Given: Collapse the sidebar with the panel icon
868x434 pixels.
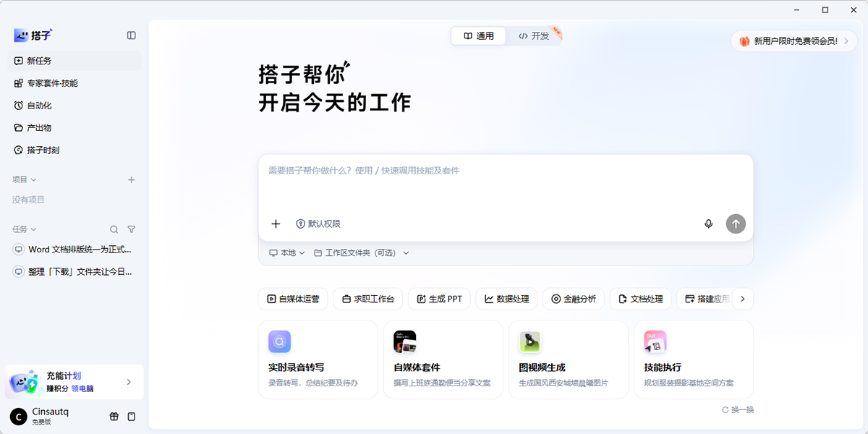Looking at the screenshot, I should click(131, 35).
